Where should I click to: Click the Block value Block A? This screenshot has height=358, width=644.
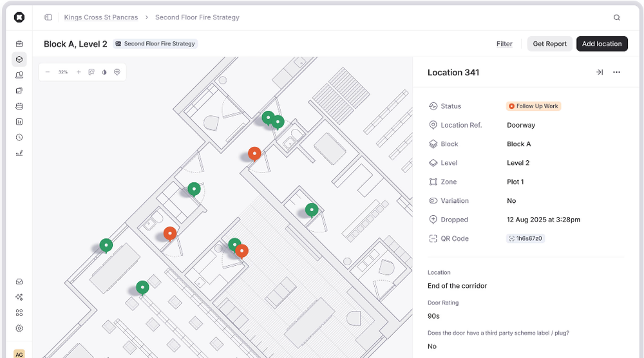click(518, 144)
